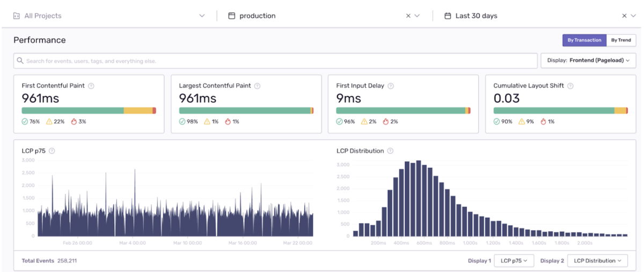
Task: Expand the All Projects selector
Action: 202,16
